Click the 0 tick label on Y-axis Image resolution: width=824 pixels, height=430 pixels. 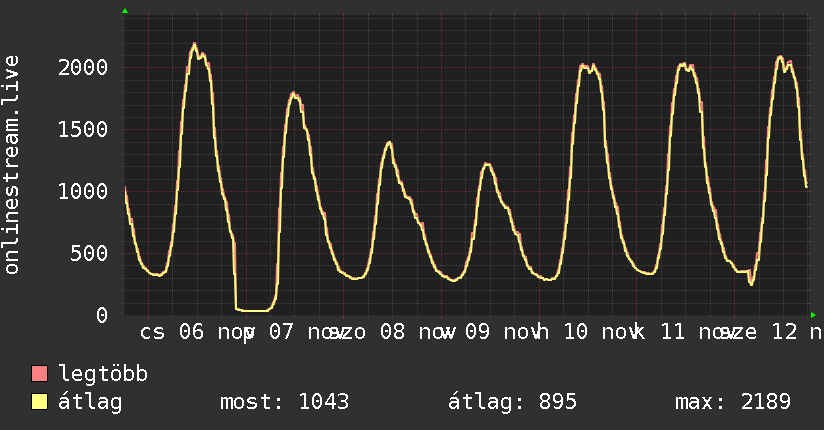pos(102,315)
